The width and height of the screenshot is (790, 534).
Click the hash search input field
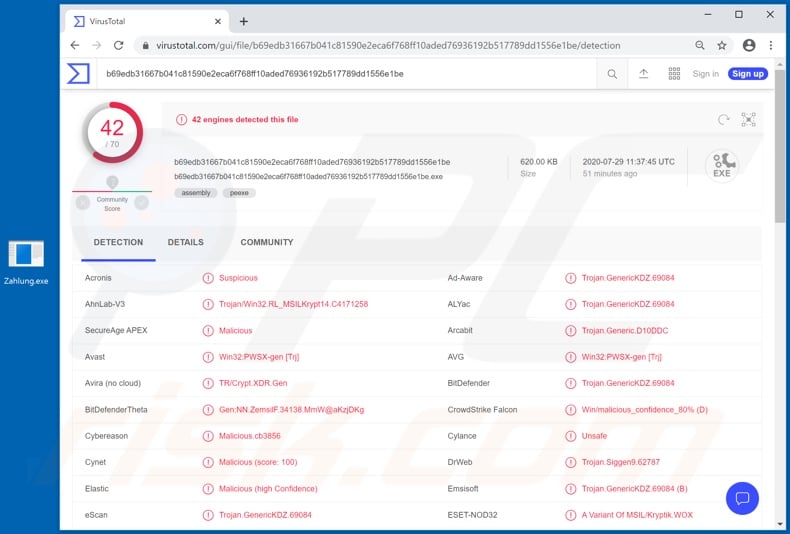348,74
